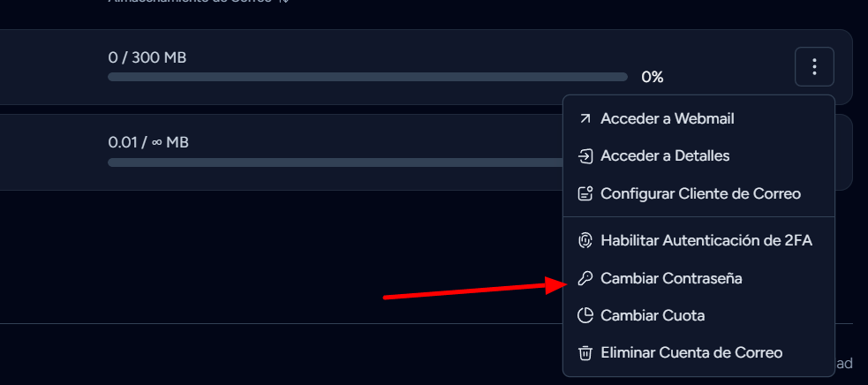This screenshot has height=385, width=868.
Task: Click the pie chart icon beside Cambiar Cuota
Action: click(585, 316)
